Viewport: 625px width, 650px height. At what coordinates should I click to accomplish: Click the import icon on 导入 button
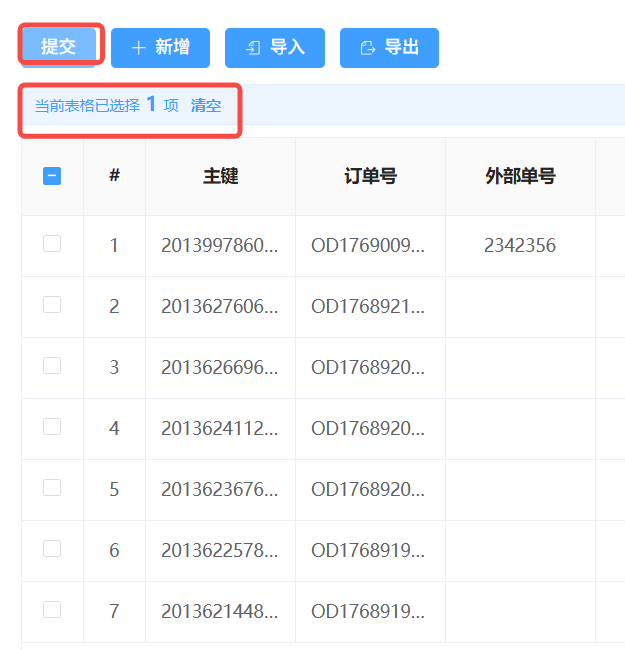pyautogui.click(x=253, y=48)
